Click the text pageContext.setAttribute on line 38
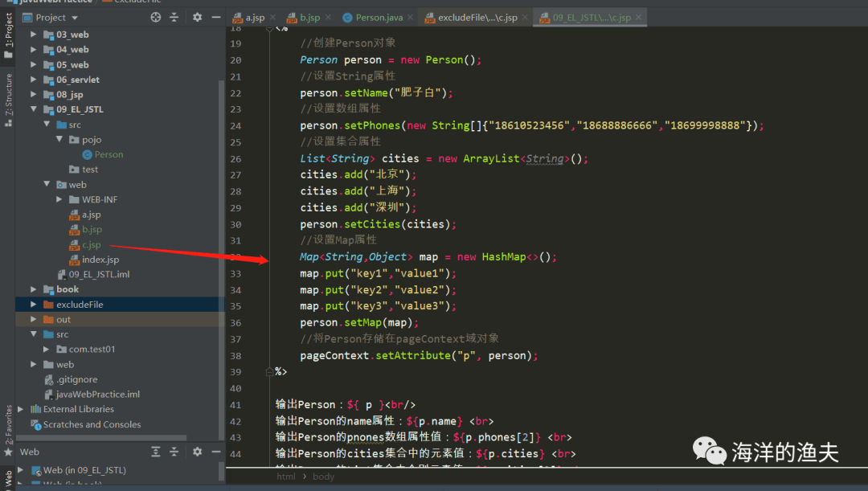This screenshot has width=868, height=491. pyautogui.click(x=375, y=356)
